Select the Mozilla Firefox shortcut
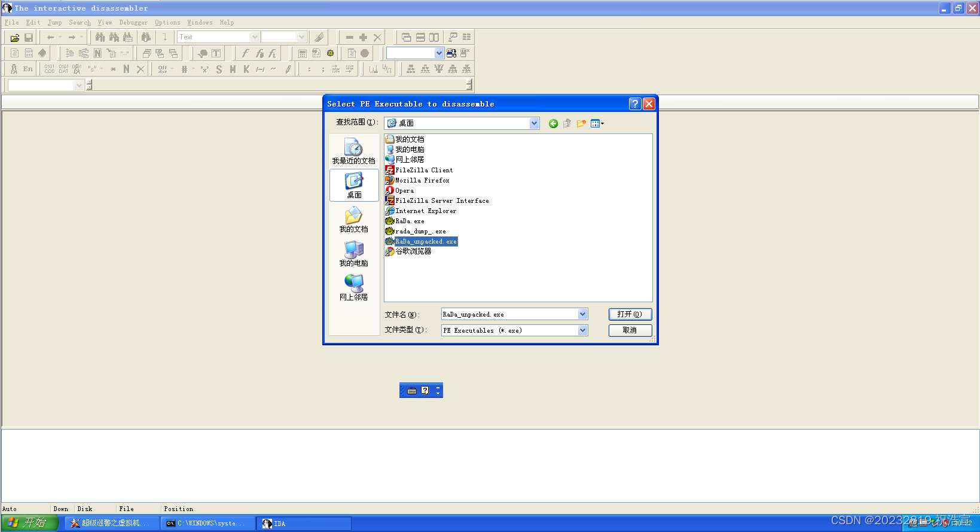 (x=417, y=181)
